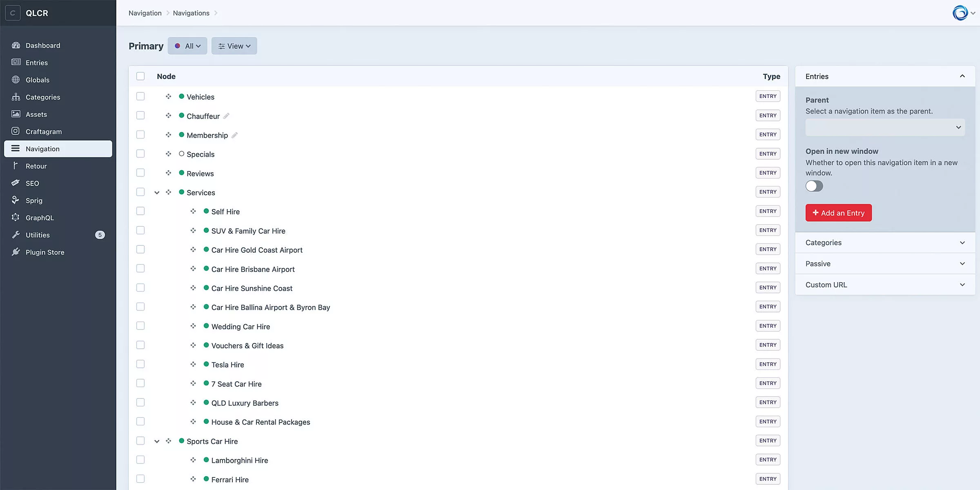
Task: Go to Sprig in the sidebar
Action: pyautogui.click(x=58, y=200)
